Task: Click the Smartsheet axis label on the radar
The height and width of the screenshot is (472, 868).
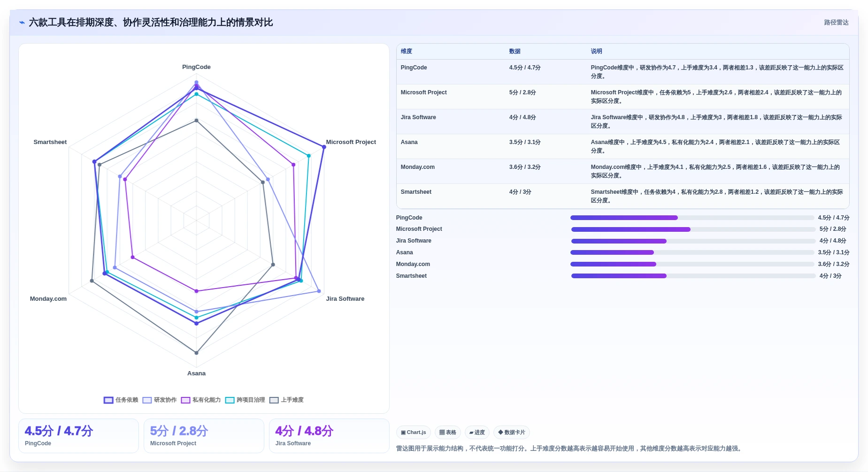Action: click(50, 142)
